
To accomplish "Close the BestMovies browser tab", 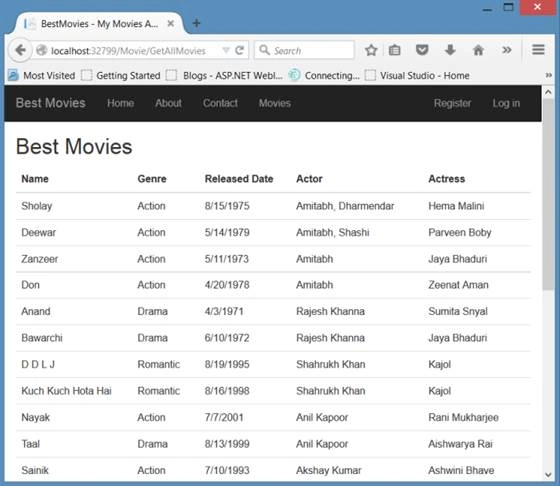I will [171, 24].
